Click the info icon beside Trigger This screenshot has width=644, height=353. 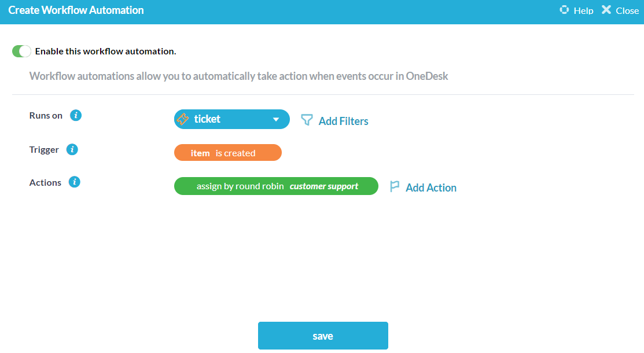72,149
